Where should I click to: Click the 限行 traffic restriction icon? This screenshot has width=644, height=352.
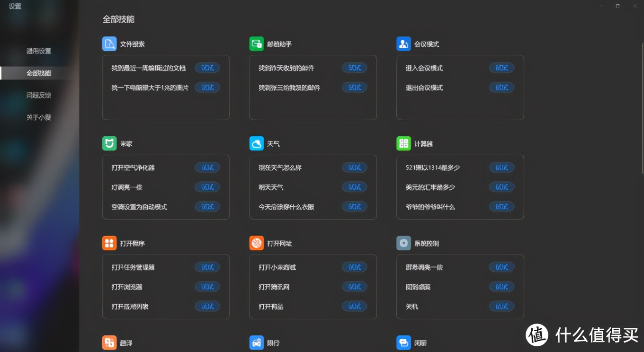coord(256,342)
